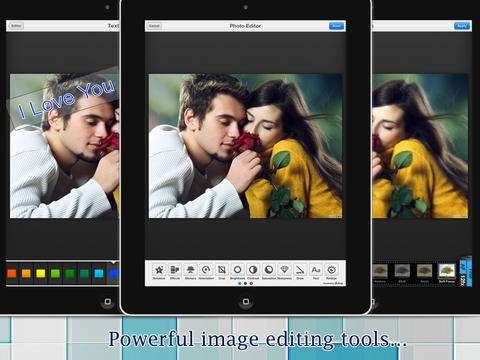Pick the red-orange text color swatch
The height and width of the screenshot is (360, 480).
[x=12, y=274]
